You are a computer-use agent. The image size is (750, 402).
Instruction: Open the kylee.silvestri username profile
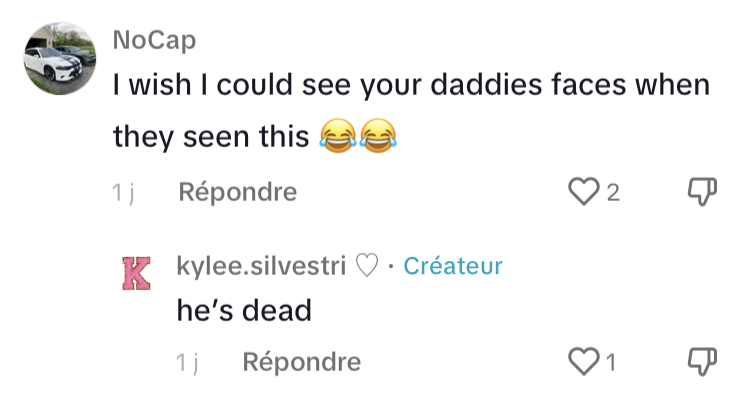pos(261,266)
